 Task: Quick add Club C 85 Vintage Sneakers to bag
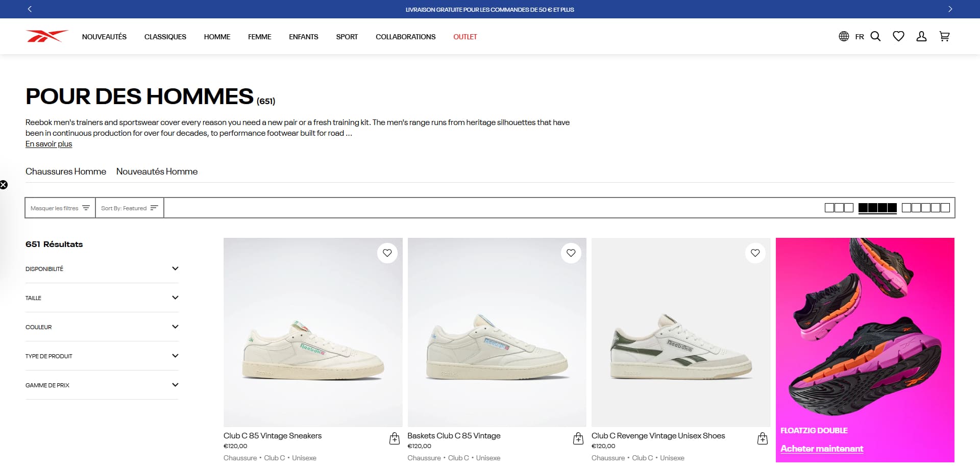pyautogui.click(x=395, y=438)
